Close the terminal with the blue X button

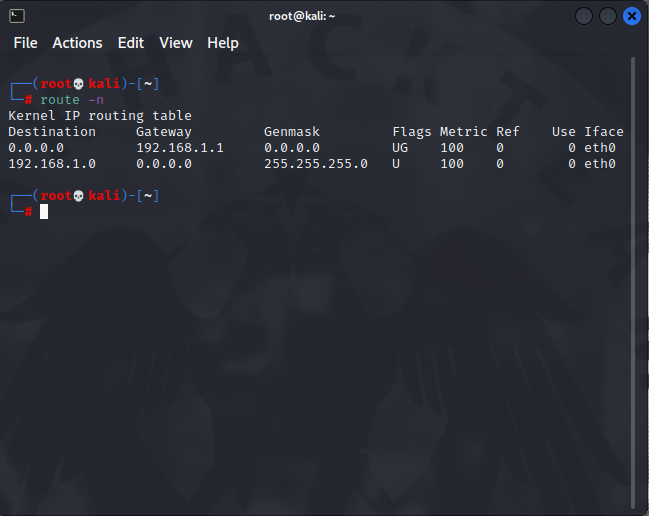click(x=632, y=16)
